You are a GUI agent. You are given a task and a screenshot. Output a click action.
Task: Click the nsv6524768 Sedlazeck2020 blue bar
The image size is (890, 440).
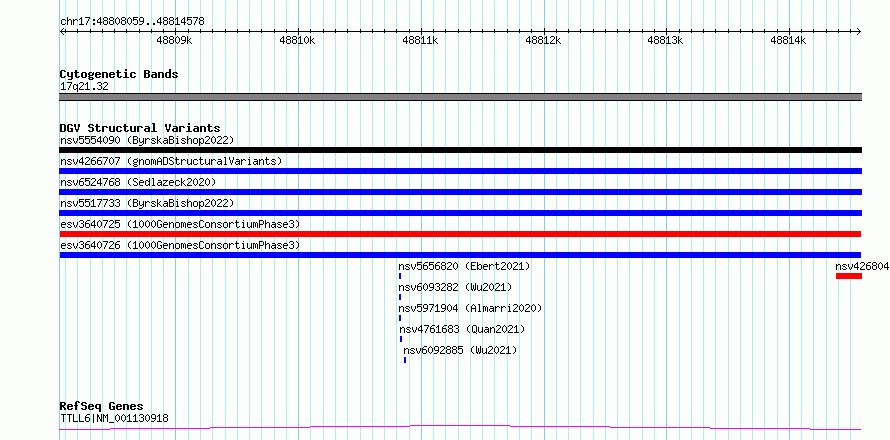pyautogui.click(x=460, y=192)
